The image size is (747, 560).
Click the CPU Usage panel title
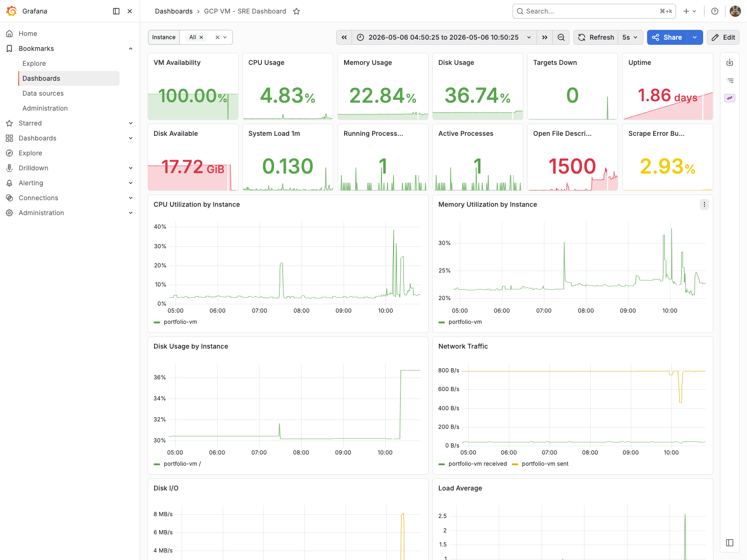point(266,63)
